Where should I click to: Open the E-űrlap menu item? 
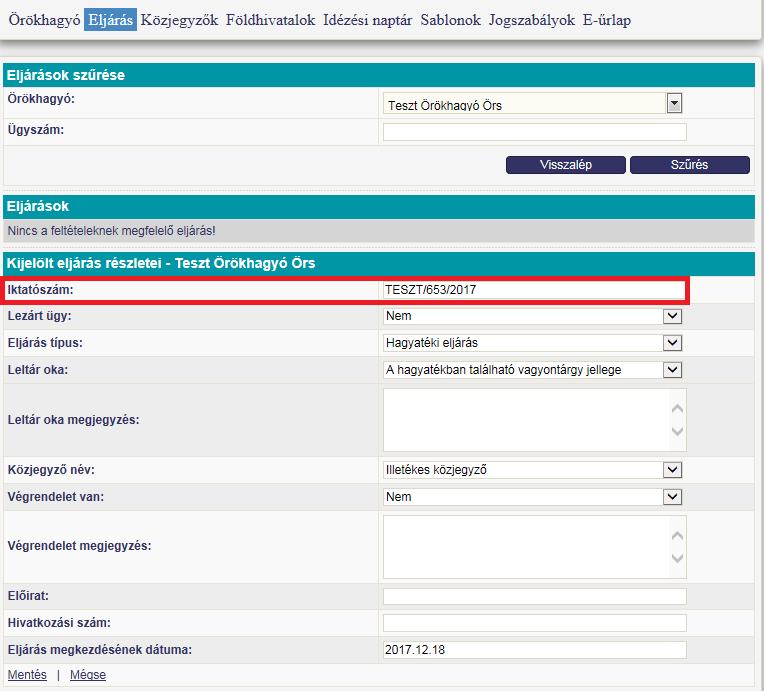click(x=607, y=20)
